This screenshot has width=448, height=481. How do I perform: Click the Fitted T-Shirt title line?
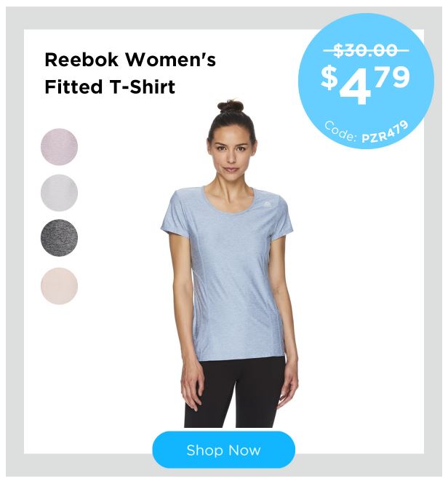pyautogui.click(x=110, y=87)
